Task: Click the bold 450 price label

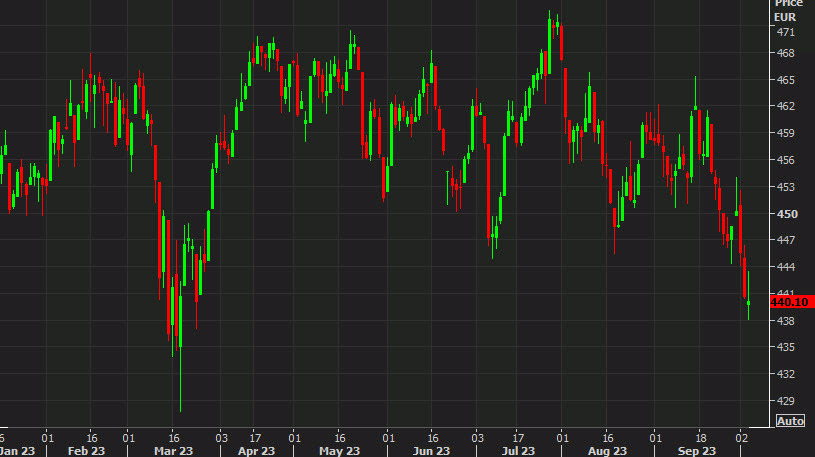Action: [786, 214]
